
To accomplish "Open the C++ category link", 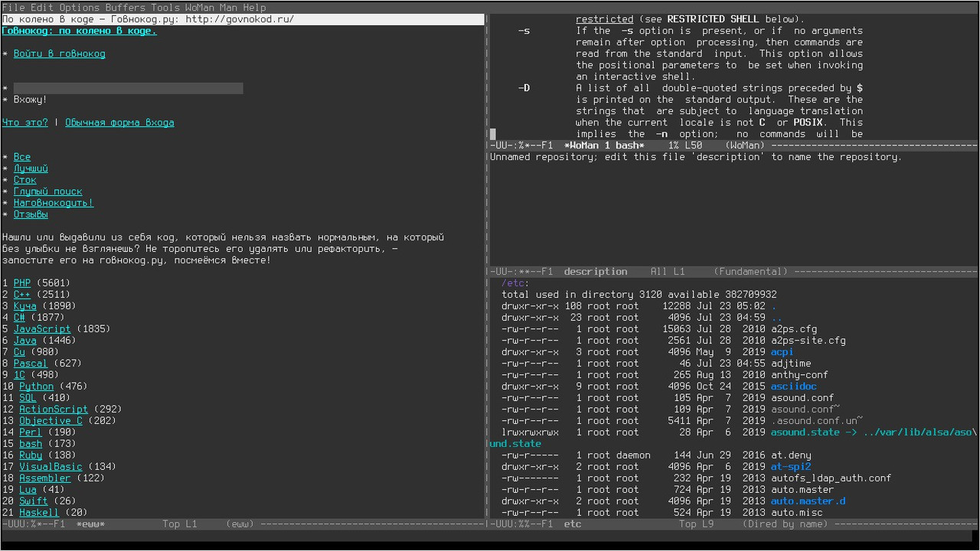I will (22, 295).
